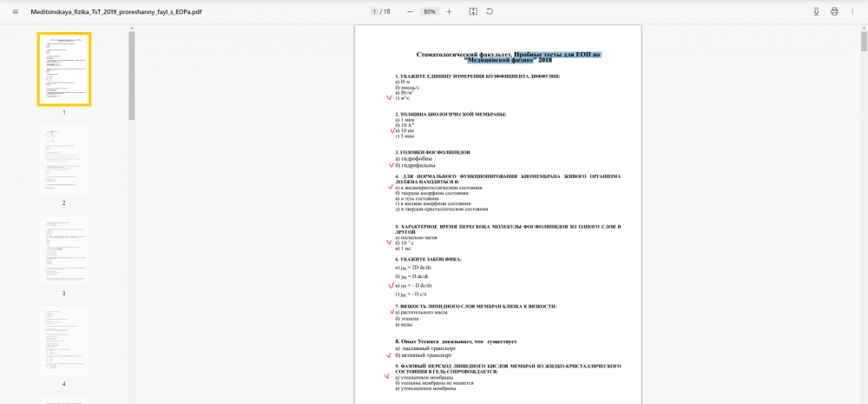The width and height of the screenshot is (868, 404).
Task: Click formula answer "а) jm = 2D dc/dx"
Action: pyautogui.click(x=413, y=267)
